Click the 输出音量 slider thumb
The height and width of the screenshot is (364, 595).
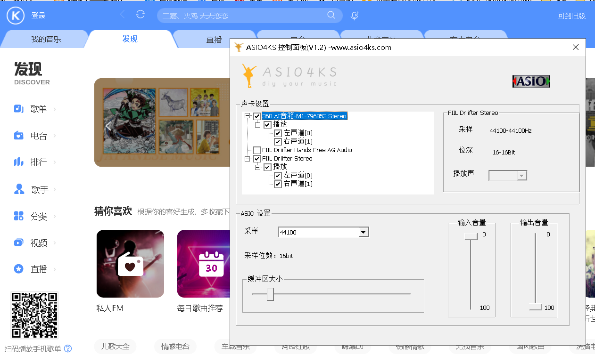tap(535, 307)
